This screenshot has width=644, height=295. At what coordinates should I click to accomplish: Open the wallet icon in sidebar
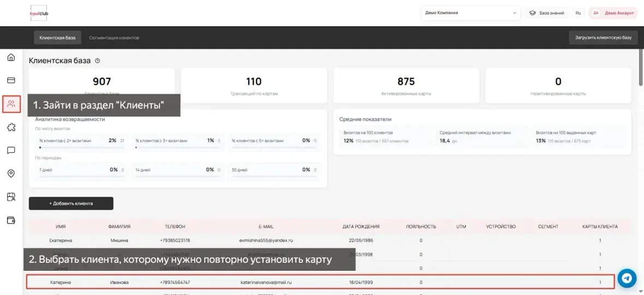tap(11, 220)
